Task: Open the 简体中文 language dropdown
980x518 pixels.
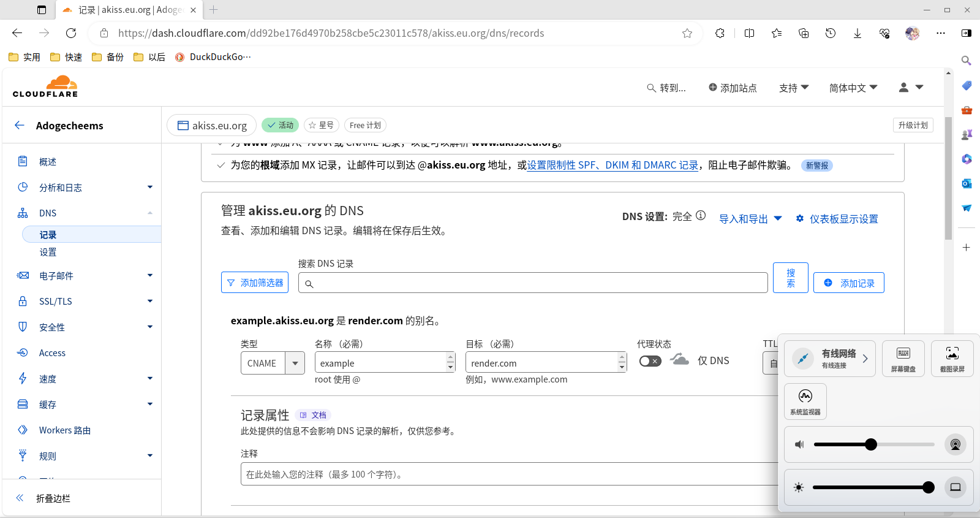Action: (x=853, y=88)
